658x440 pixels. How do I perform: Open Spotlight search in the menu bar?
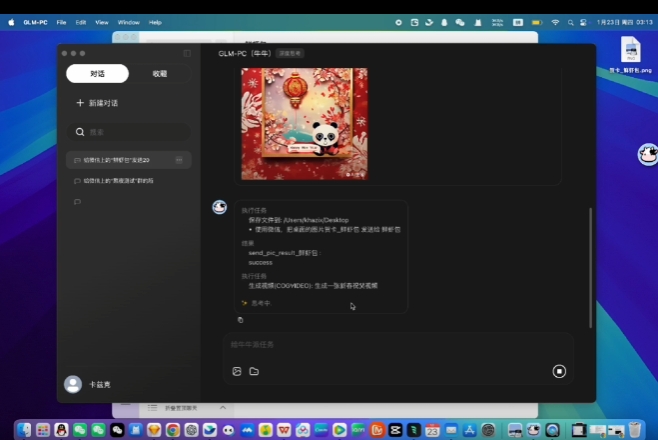point(570,23)
